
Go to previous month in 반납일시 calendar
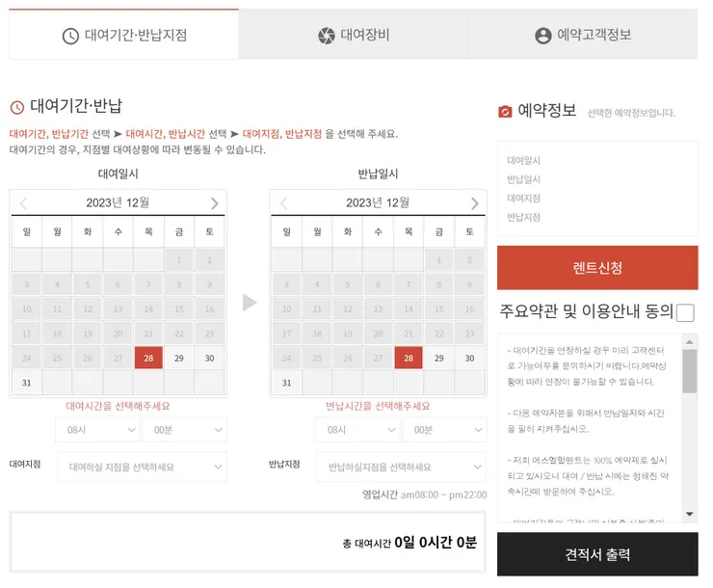point(283,203)
